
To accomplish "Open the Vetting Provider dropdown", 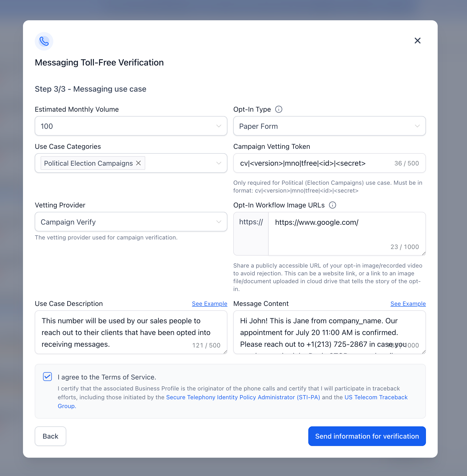I will [131, 222].
